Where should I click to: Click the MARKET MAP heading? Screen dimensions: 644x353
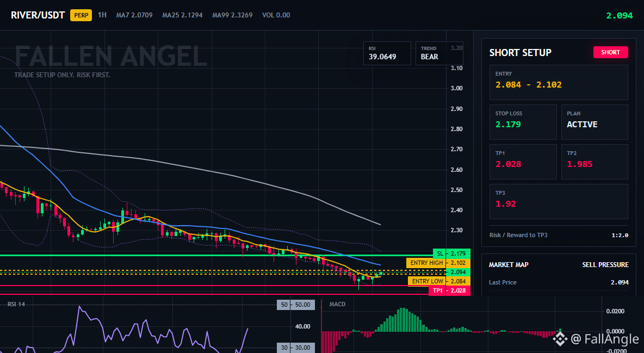(x=509, y=265)
